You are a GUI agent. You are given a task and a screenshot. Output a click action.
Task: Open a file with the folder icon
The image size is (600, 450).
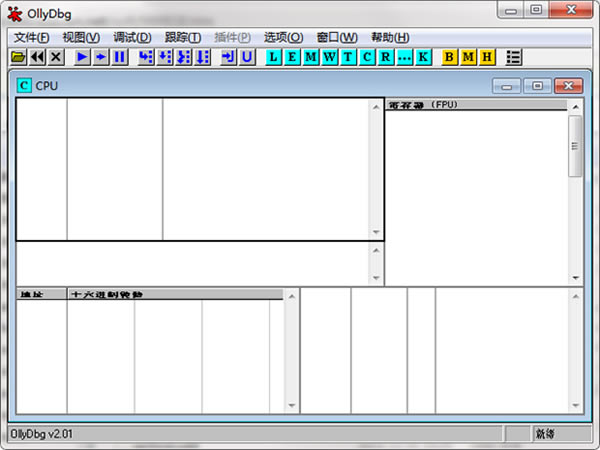coord(18,57)
